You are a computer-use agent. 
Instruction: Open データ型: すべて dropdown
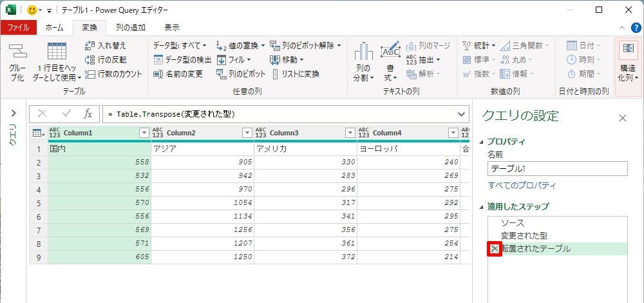tap(180, 46)
